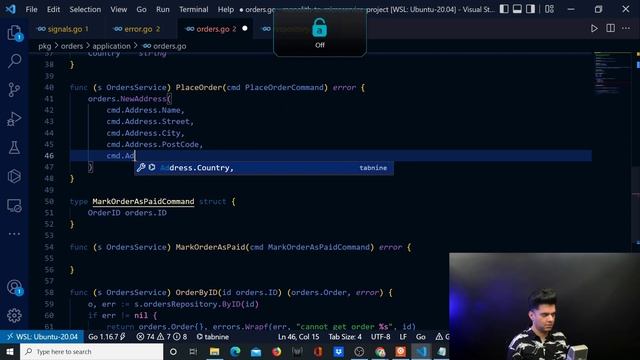Screen dimensions: 640x360
Task: Open the Accounts menu in the activity bar
Action: coord(14,287)
